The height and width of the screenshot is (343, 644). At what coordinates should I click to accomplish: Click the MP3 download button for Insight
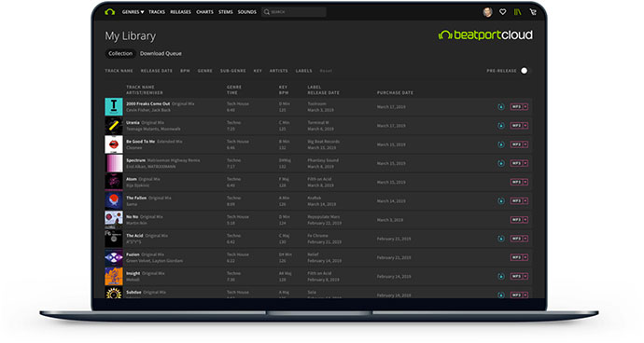click(516, 277)
